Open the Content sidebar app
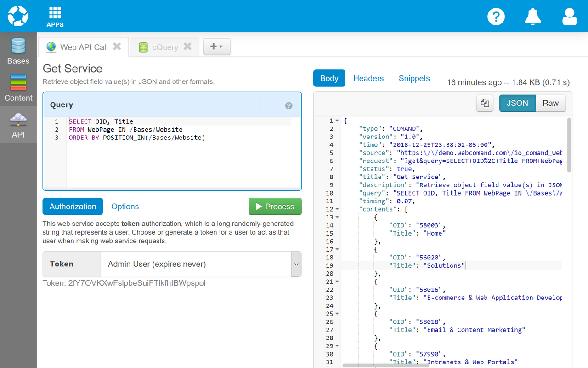 (18, 88)
